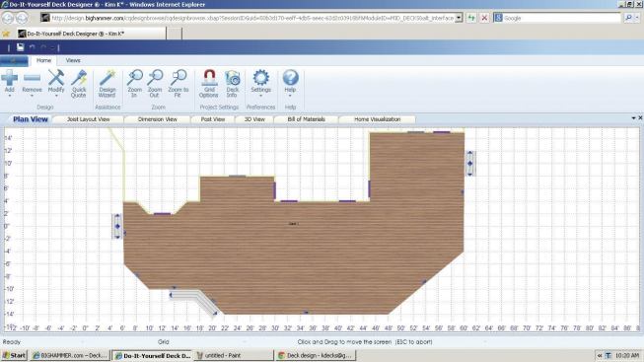Open Deck Info
Screen dimensions: 644x362
pos(232,84)
